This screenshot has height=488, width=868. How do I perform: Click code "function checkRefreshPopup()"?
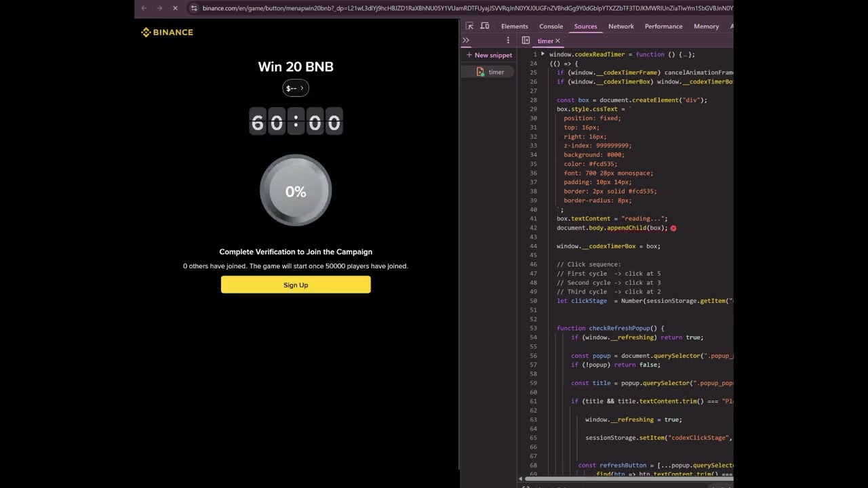[610, 328]
